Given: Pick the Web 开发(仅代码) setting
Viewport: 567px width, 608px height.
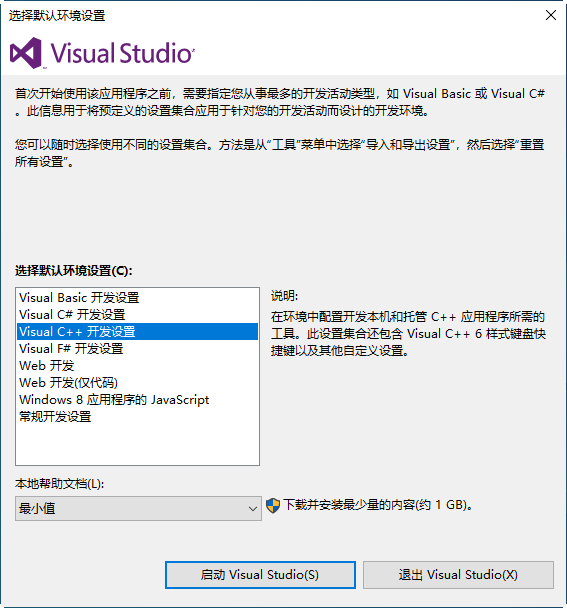Looking at the screenshot, I should (137, 383).
